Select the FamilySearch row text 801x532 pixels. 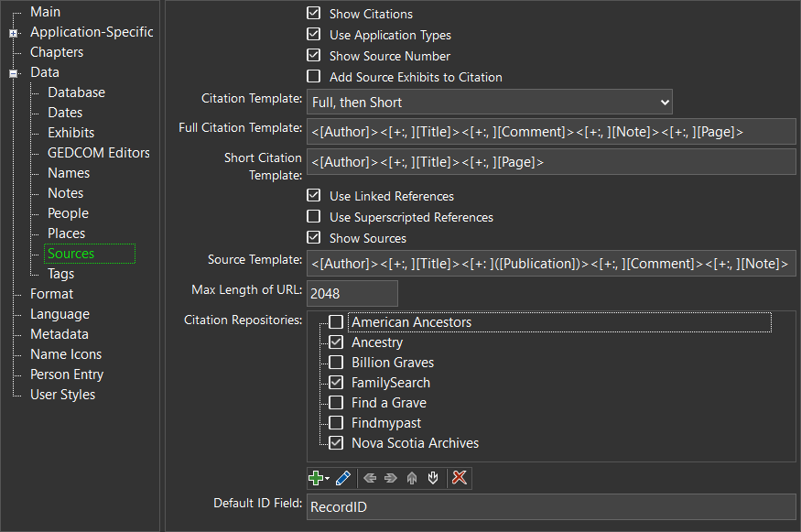tap(391, 383)
